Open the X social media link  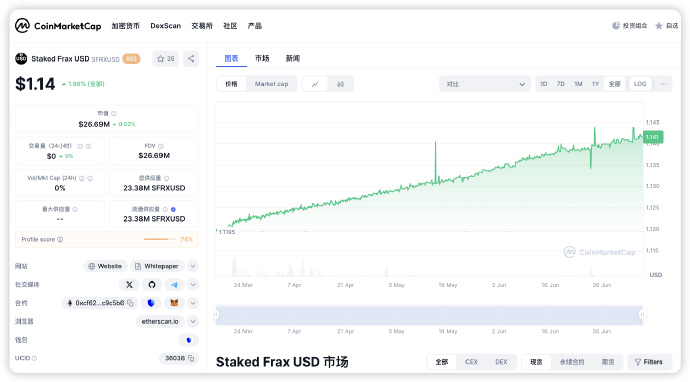click(x=129, y=285)
